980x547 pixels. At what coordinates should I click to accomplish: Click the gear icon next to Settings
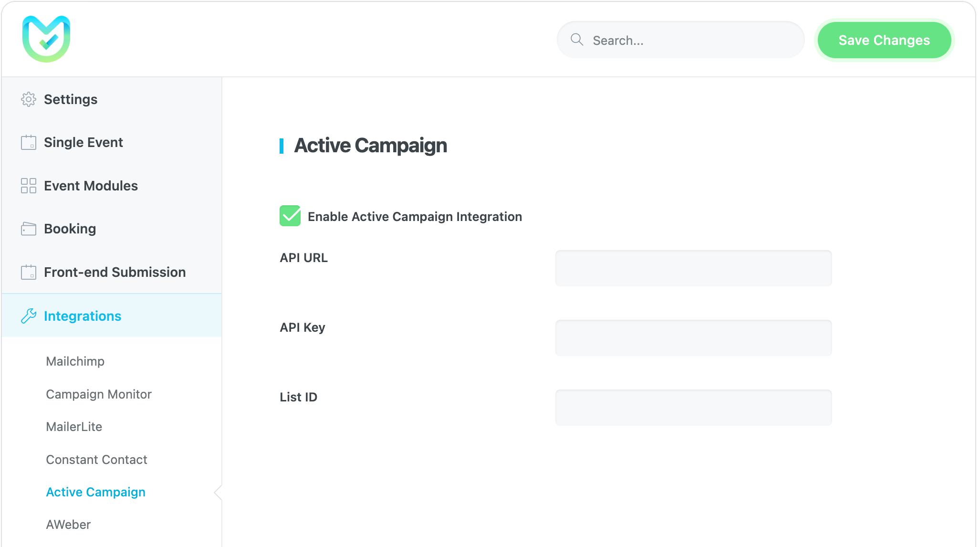point(29,99)
